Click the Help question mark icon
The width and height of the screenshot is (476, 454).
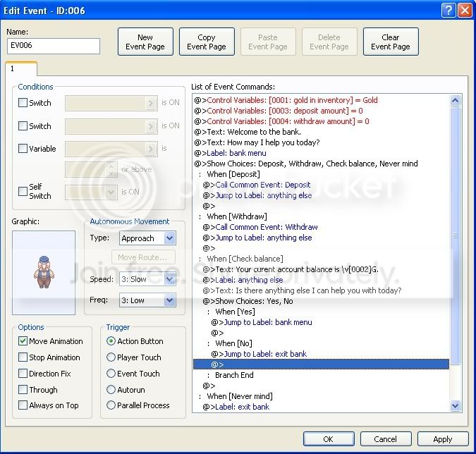point(448,10)
